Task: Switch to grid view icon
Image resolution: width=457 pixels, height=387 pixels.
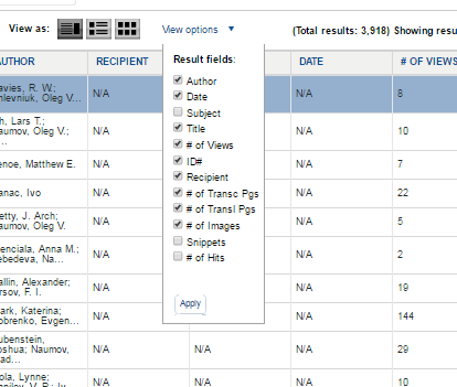Action: (127, 29)
